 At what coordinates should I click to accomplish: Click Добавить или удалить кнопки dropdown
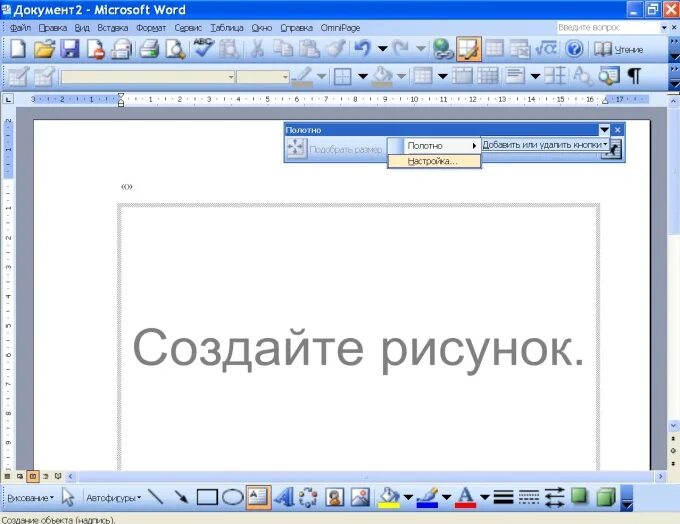click(546, 145)
